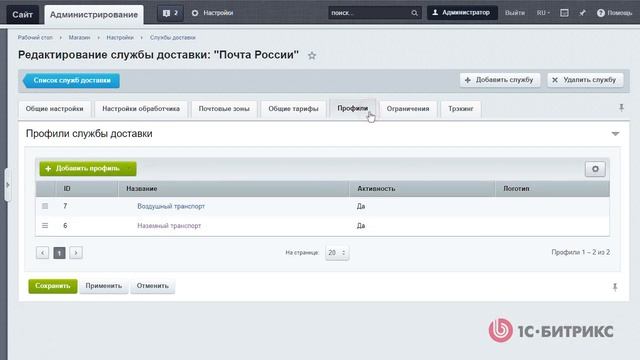
Task: Click Да in Наземный транспорт row
Action: [361, 226]
